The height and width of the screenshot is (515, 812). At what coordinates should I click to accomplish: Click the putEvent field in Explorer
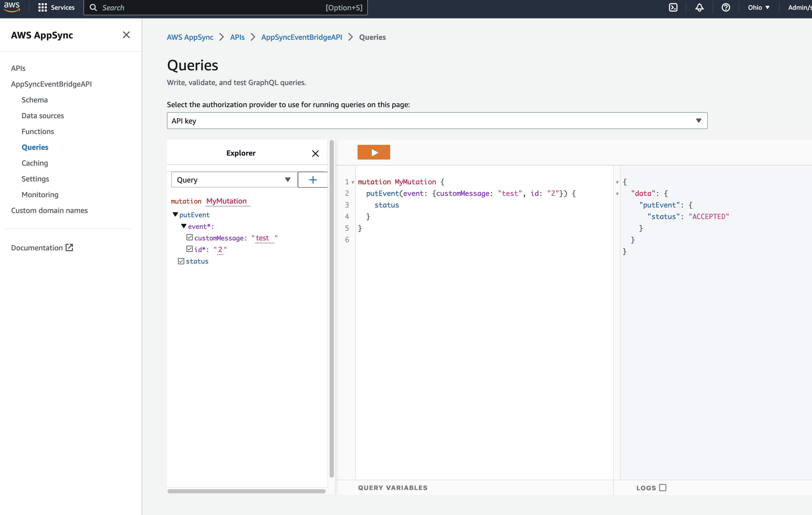tap(195, 215)
